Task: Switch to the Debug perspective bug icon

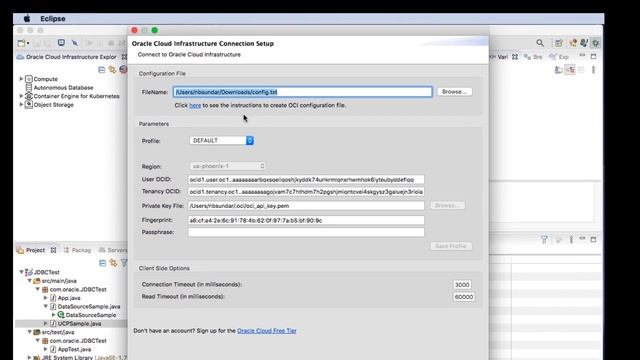Action: pyautogui.click(x=596, y=42)
